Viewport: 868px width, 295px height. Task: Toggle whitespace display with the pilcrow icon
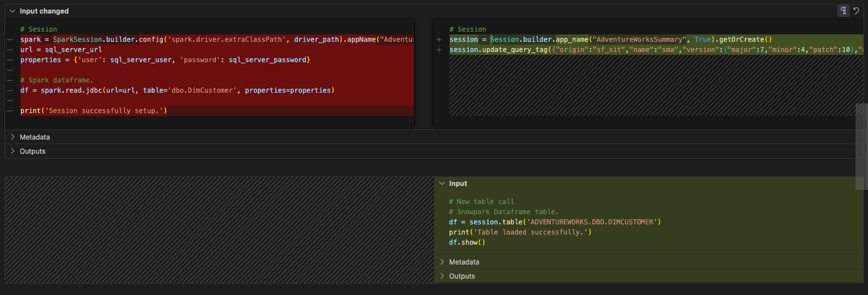tap(843, 11)
